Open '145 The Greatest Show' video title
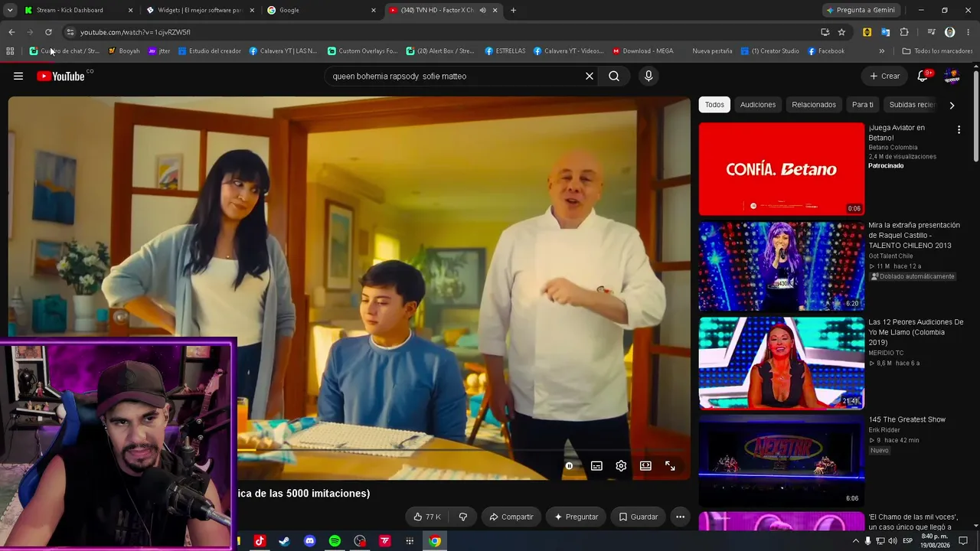 click(x=906, y=419)
